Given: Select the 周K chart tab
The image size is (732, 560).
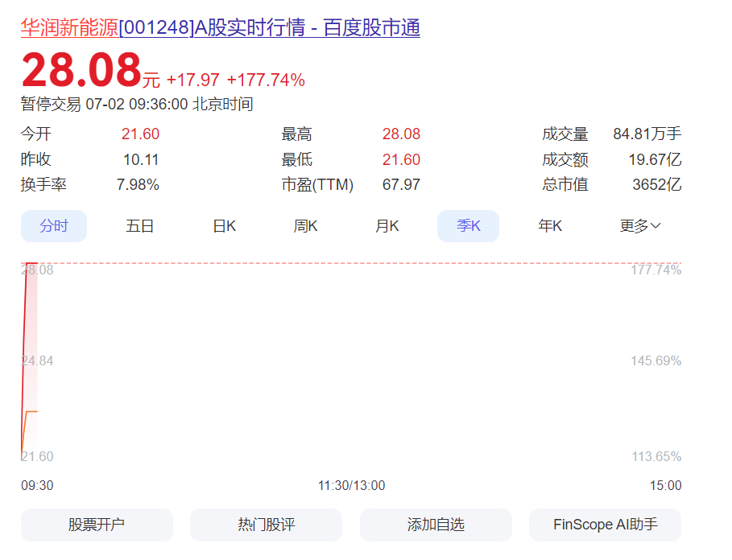Looking at the screenshot, I should coord(305,226).
